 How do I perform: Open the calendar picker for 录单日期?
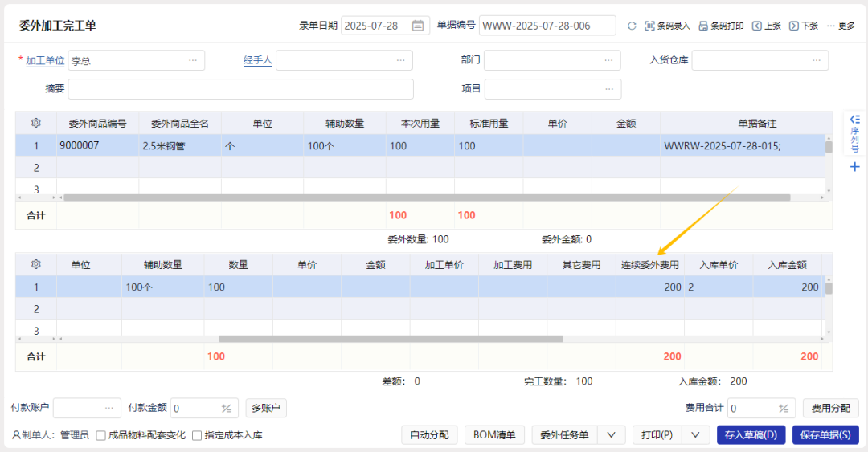coord(418,26)
